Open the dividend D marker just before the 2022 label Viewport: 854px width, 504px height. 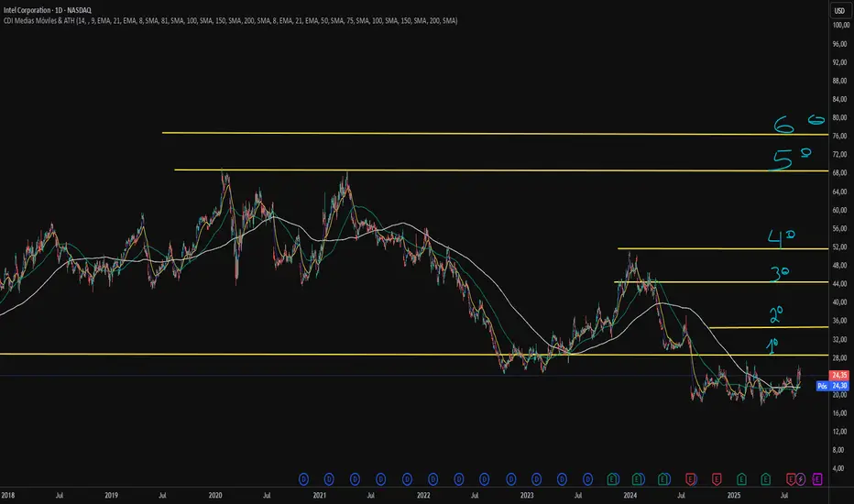point(407,479)
